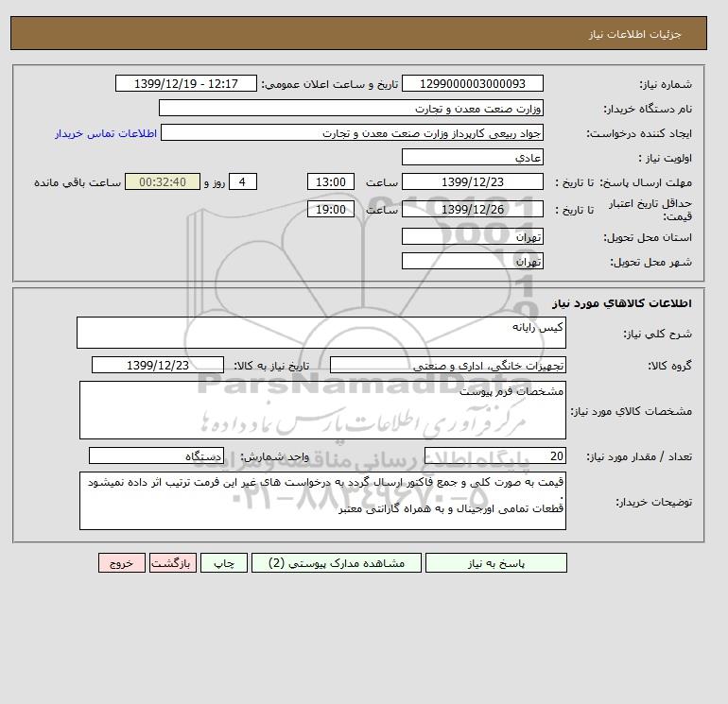Click the priority field عادی
Viewport: 728px width, 704px height.
472,157
